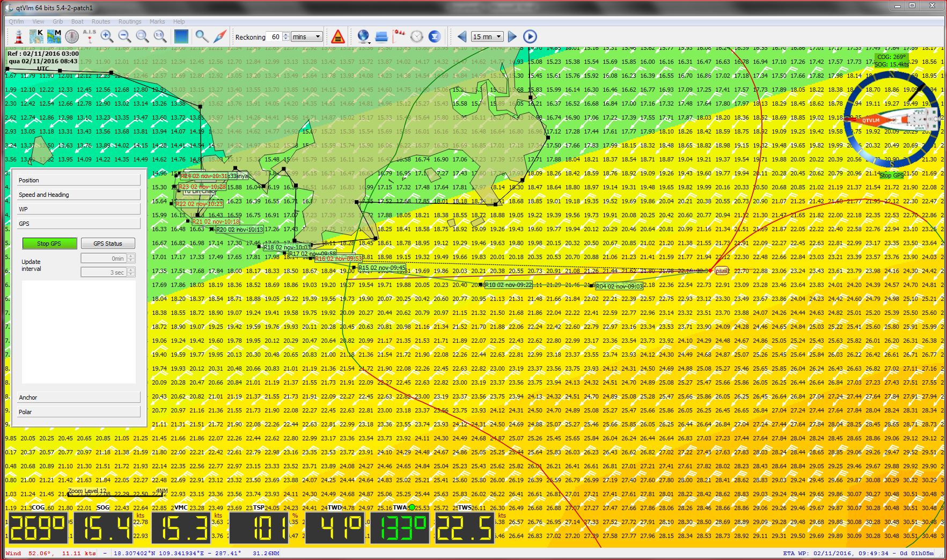
Task: Click the chart icon marked K
Action: (x=36, y=36)
